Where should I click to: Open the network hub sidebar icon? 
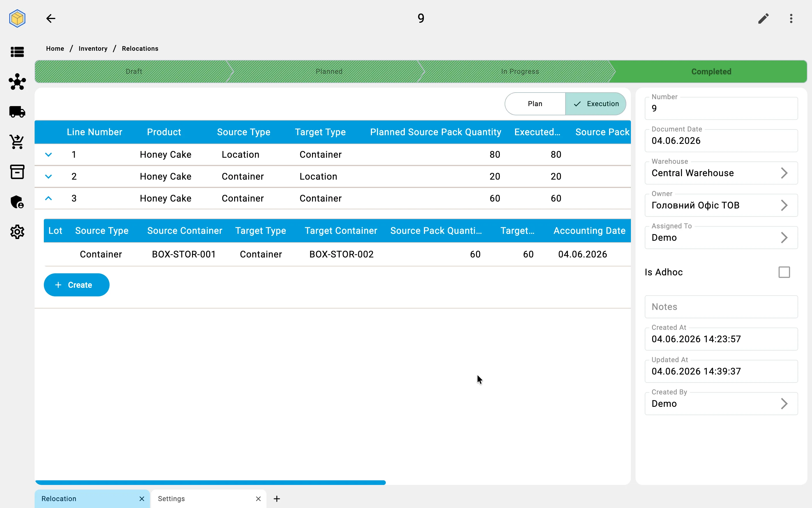click(x=17, y=82)
